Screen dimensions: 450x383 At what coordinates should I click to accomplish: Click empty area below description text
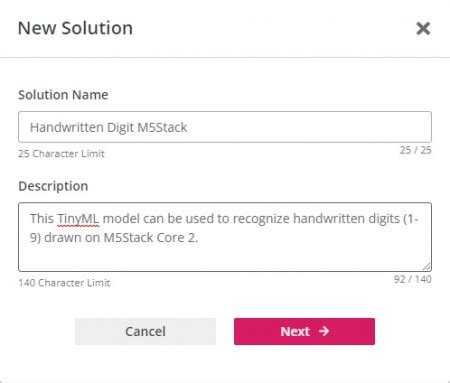[225, 258]
